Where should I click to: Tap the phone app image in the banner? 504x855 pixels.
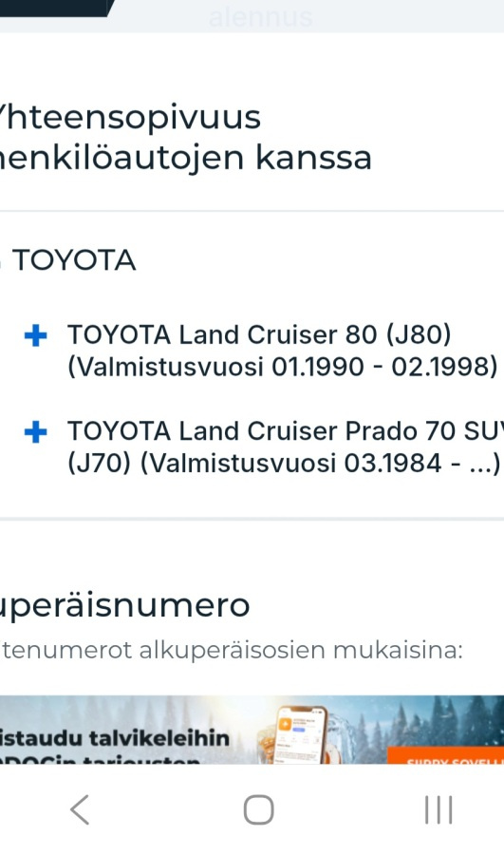(x=301, y=734)
